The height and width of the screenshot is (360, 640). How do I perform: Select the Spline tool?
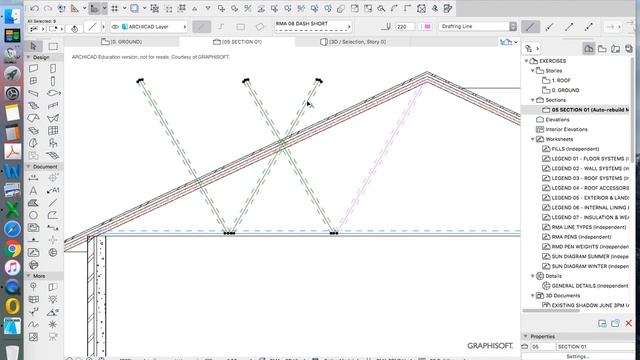(x=33, y=324)
